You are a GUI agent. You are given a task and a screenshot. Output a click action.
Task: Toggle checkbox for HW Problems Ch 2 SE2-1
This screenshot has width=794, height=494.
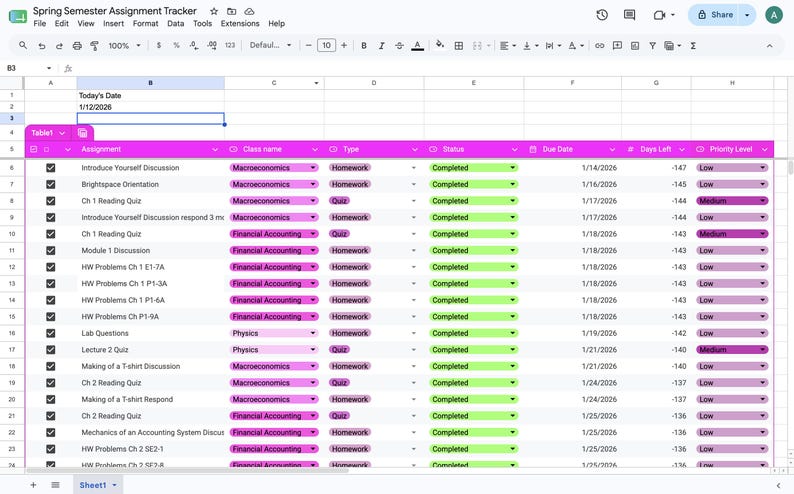[51, 449]
